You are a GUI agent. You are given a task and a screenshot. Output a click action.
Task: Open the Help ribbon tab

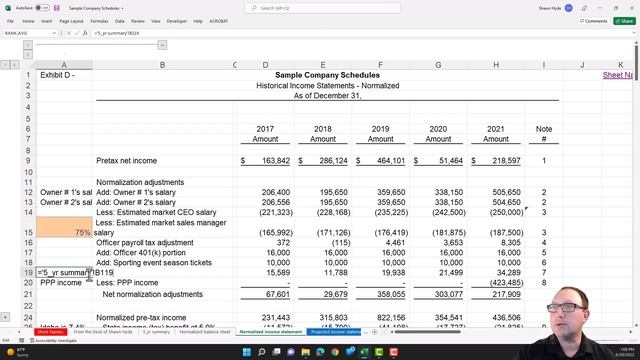(x=198, y=21)
